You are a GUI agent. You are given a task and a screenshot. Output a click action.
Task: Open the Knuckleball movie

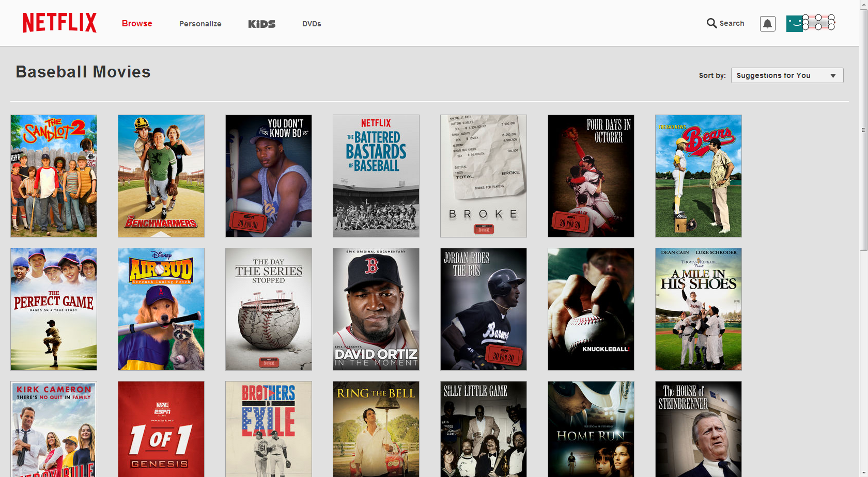[591, 309]
